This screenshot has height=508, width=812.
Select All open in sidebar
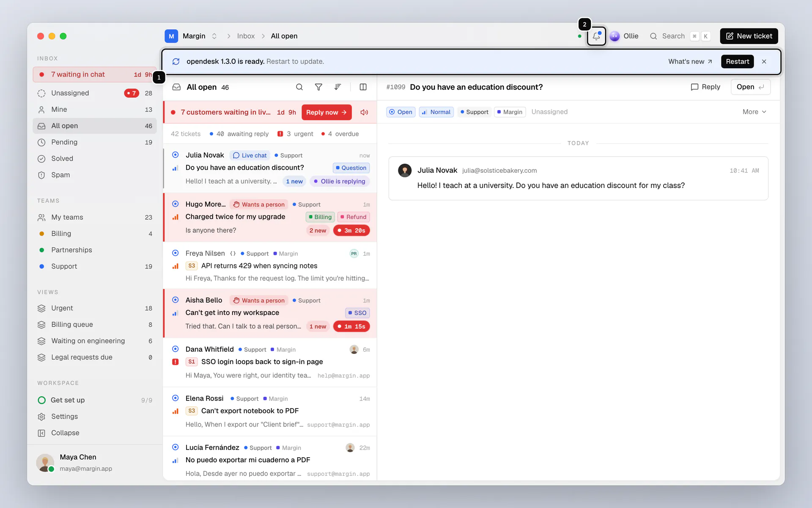tap(95, 126)
